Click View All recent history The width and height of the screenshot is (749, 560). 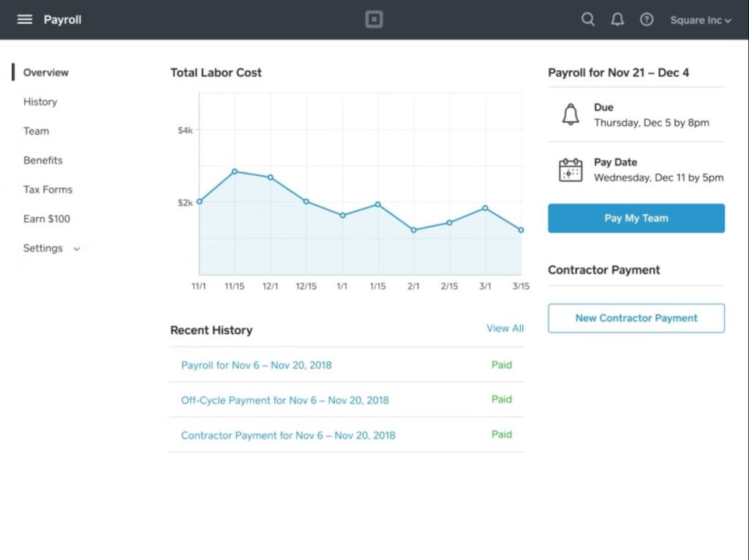(x=505, y=328)
